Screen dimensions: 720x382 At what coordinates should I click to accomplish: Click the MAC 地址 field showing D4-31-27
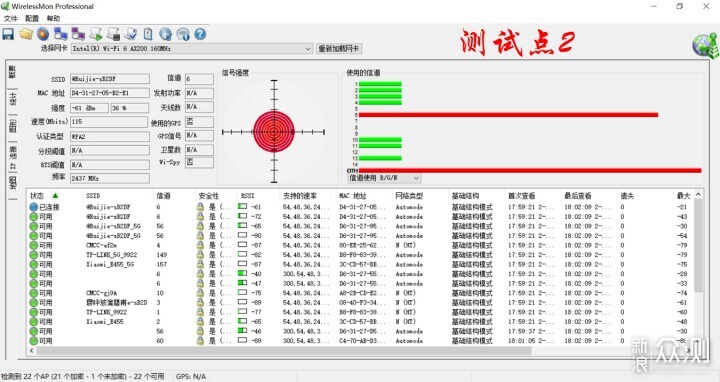pyautogui.click(x=110, y=93)
